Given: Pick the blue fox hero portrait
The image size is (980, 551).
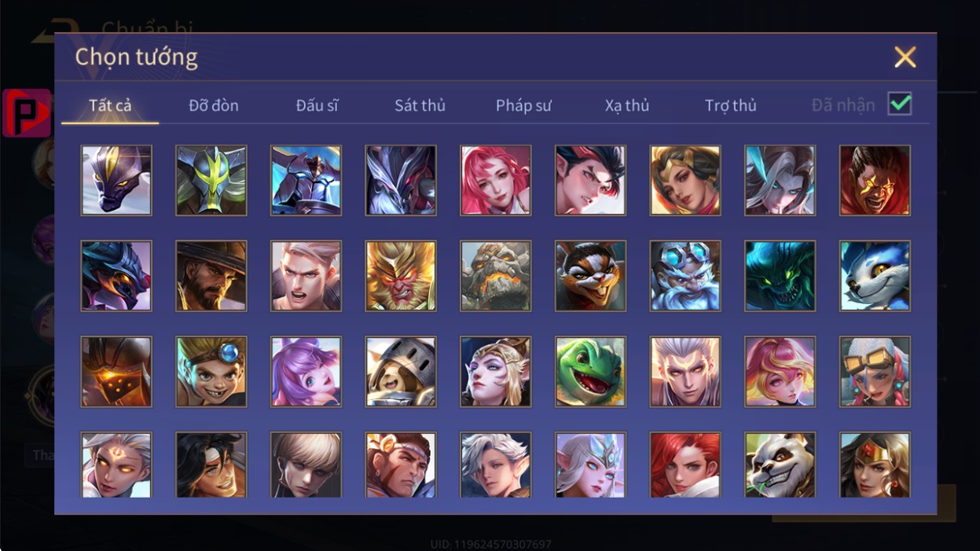Looking at the screenshot, I should (875, 276).
